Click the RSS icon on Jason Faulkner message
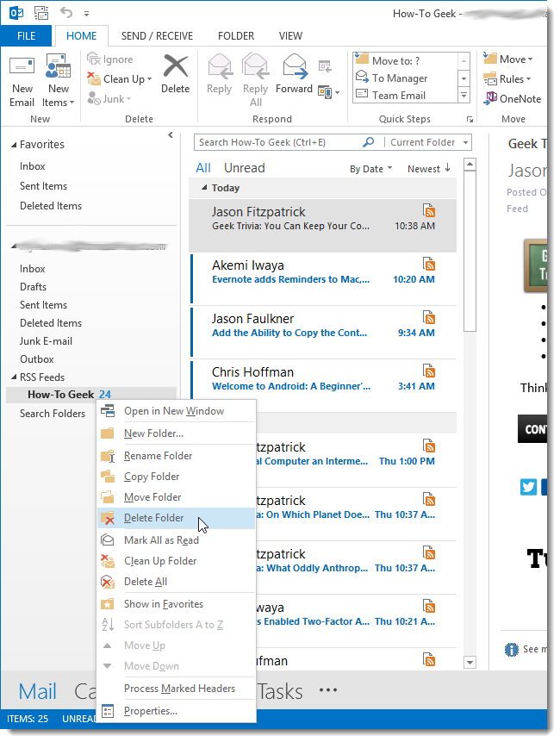Screen dimensions: 560x742 click(x=428, y=317)
